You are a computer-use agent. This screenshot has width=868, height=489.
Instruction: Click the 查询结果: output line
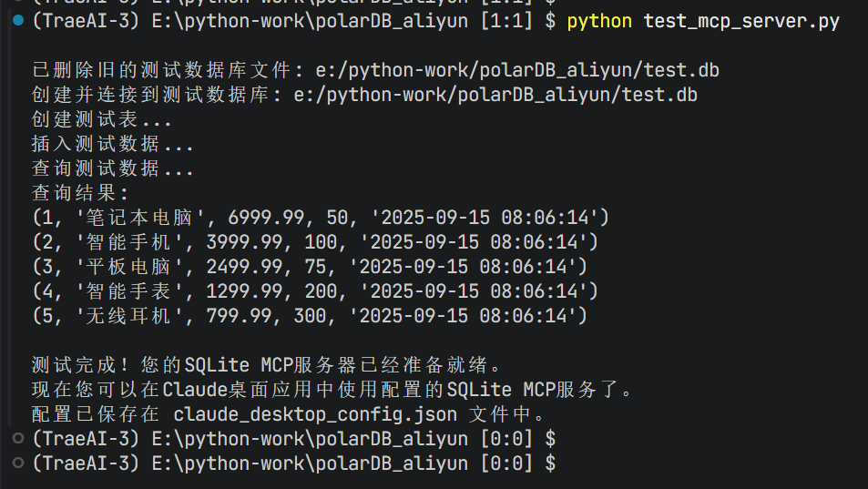pyautogui.click(x=81, y=193)
